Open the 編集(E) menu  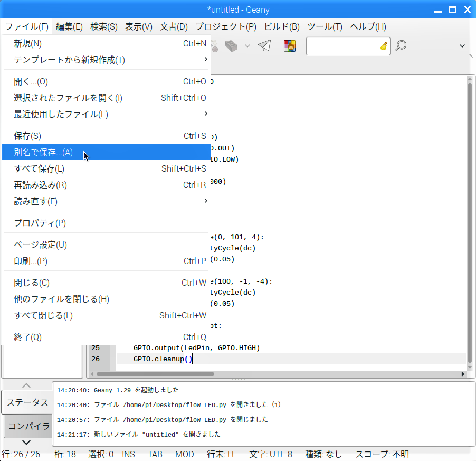pos(69,27)
